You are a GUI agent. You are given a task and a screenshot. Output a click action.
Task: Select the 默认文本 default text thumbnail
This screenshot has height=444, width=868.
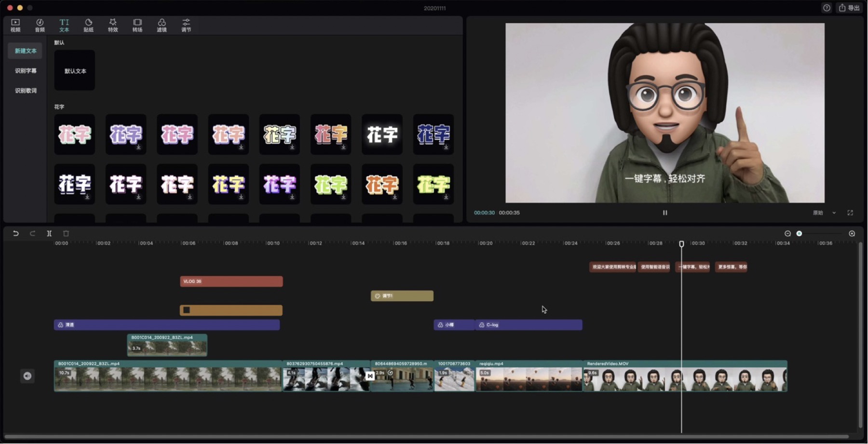click(x=74, y=70)
